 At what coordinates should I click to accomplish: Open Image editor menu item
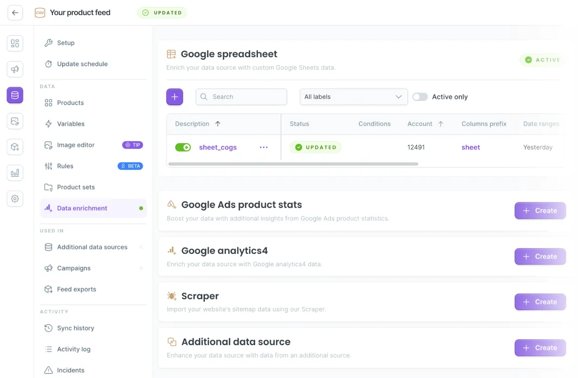[93, 145]
